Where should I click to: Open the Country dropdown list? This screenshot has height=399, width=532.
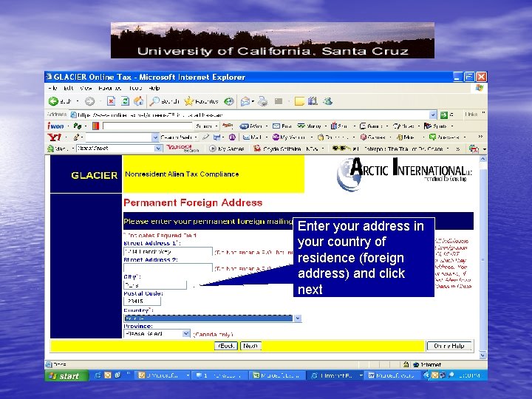pos(298,318)
